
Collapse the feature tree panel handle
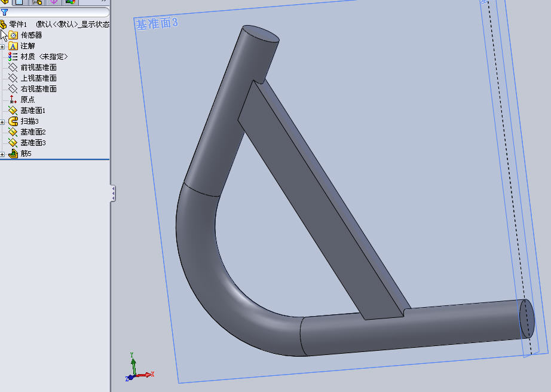point(113,194)
